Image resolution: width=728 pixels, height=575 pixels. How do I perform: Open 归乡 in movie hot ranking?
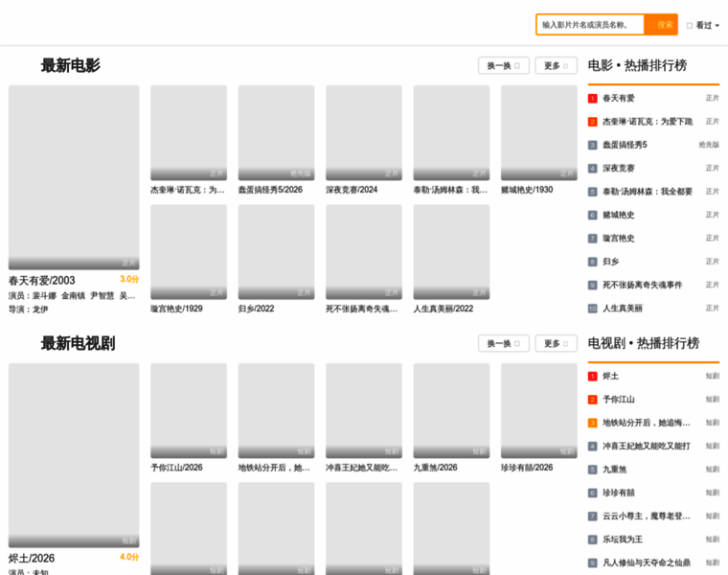pyautogui.click(x=610, y=262)
